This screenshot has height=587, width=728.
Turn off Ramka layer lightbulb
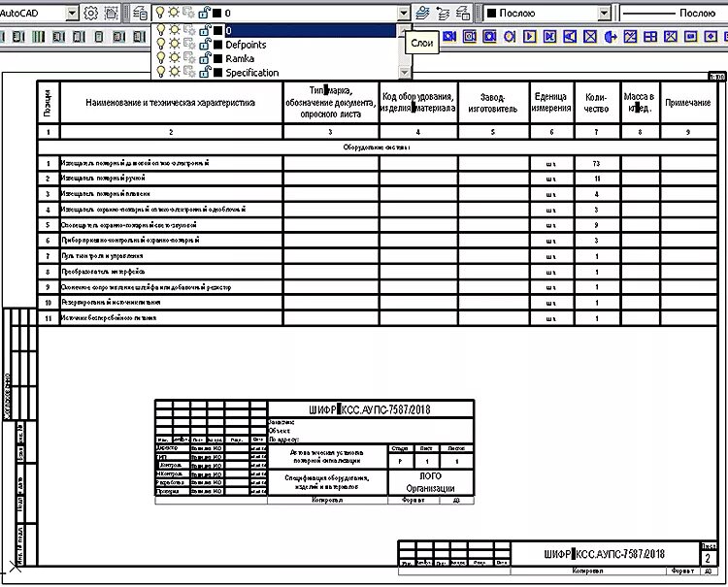coord(160,58)
